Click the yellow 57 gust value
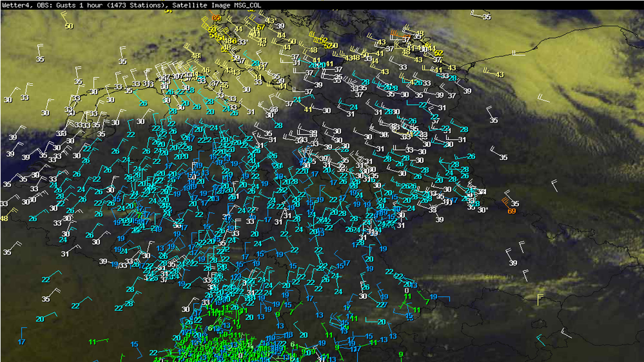 261,28
